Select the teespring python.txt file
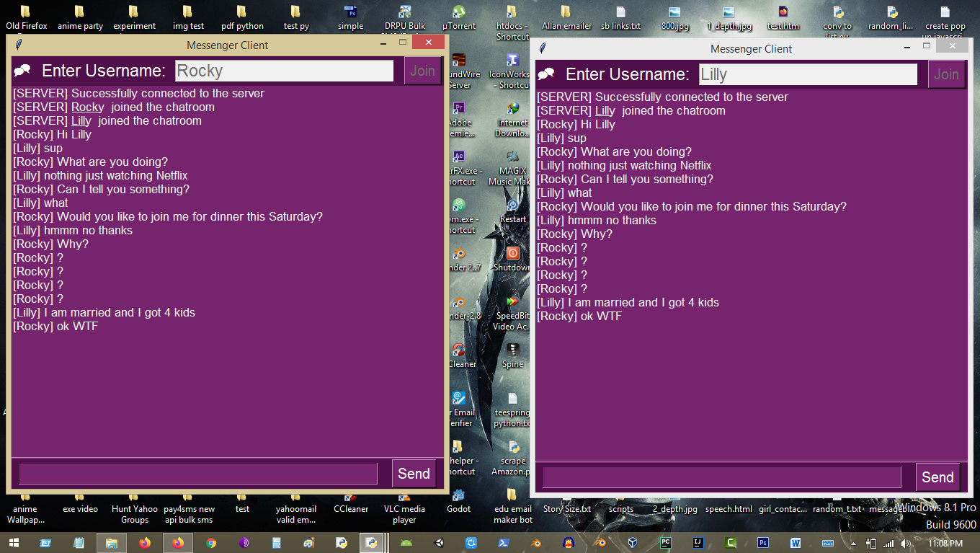The image size is (980, 553). [x=512, y=409]
